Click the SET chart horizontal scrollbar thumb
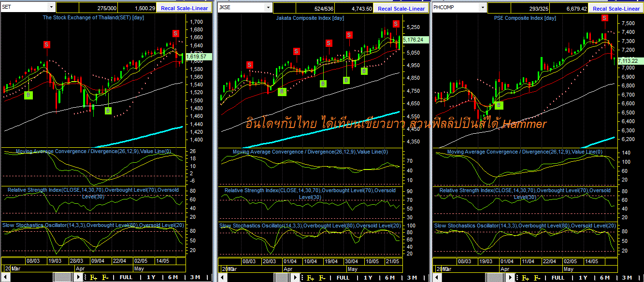Image resolution: width=644 pixels, height=282 pixels. [63, 278]
